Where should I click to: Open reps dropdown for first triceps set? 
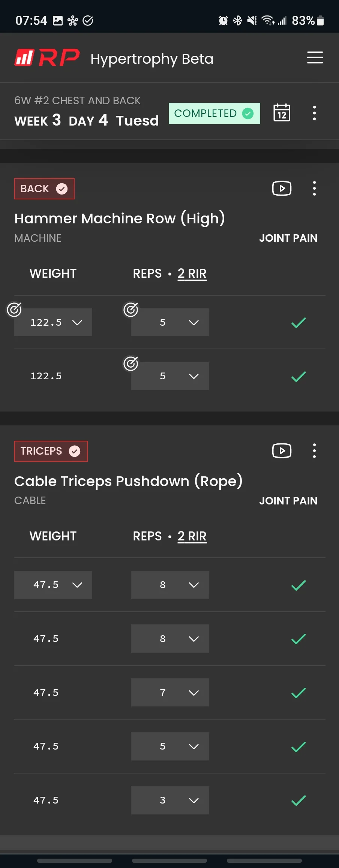click(x=169, y=585)
